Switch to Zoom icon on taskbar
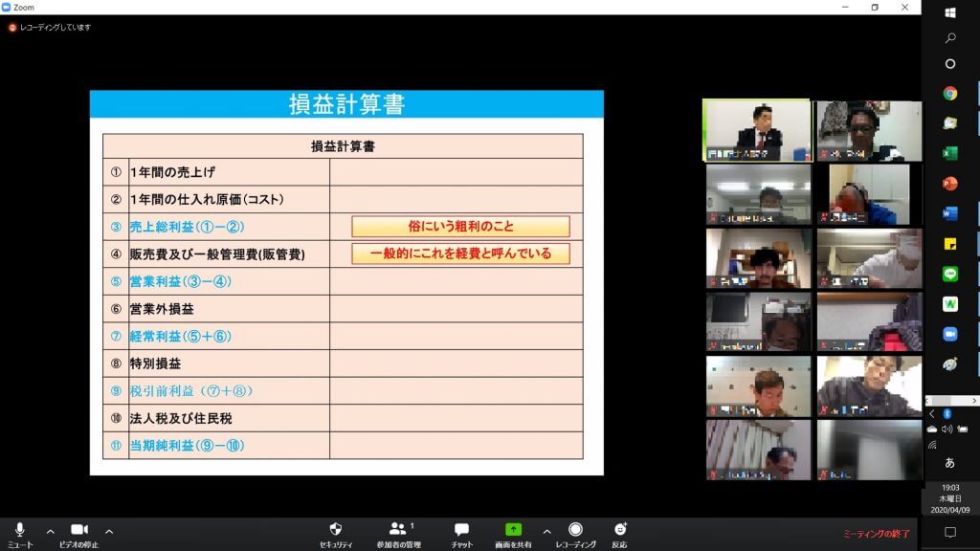Image resolution: width=980 pixels, height=551 pixels. coord(950,334)
